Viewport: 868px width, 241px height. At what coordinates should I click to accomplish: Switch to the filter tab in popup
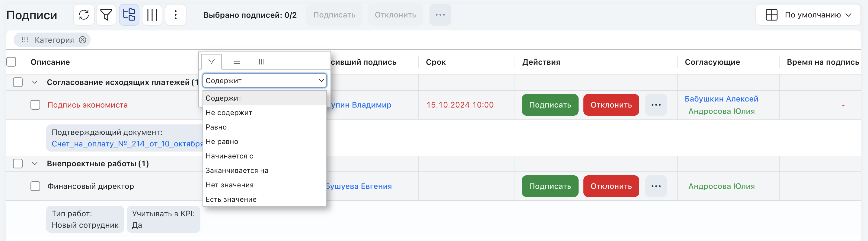pyautogui.click(x=212, y=61)
